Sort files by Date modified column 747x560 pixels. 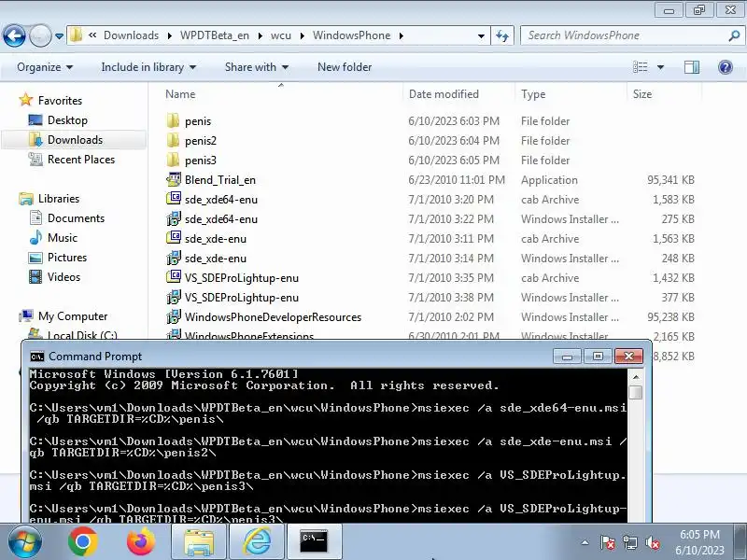[x=458, y=94]
